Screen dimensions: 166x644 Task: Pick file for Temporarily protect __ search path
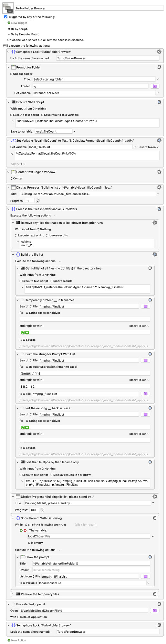pyautogui.click(x=145, y=306)
